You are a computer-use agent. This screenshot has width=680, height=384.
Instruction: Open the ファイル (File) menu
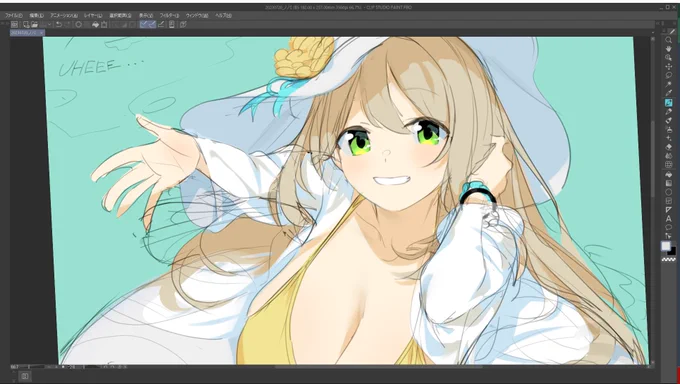[x=14, y=16]
